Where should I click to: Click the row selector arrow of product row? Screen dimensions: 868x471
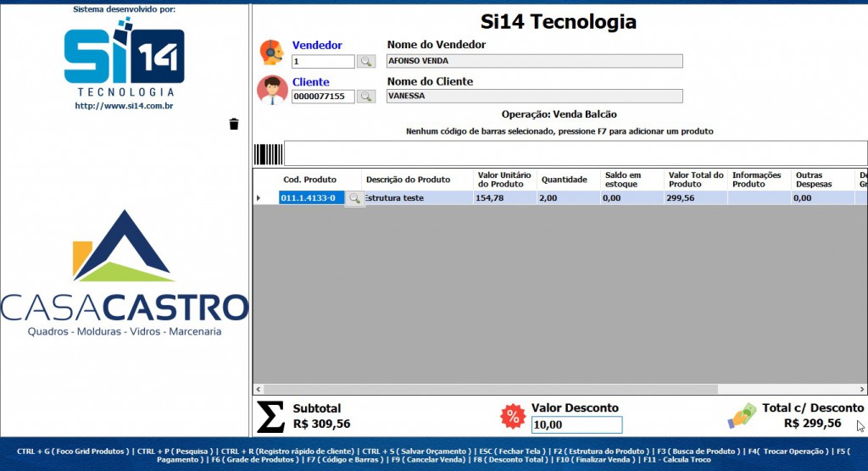pyautogui.click(x=259, y=198)
